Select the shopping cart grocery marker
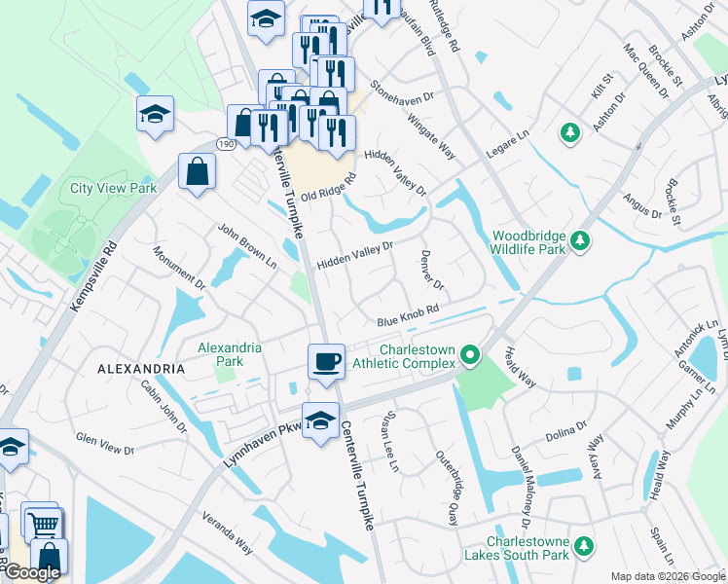The height and width of the screenshot is (584, 728). coord(44,526)
